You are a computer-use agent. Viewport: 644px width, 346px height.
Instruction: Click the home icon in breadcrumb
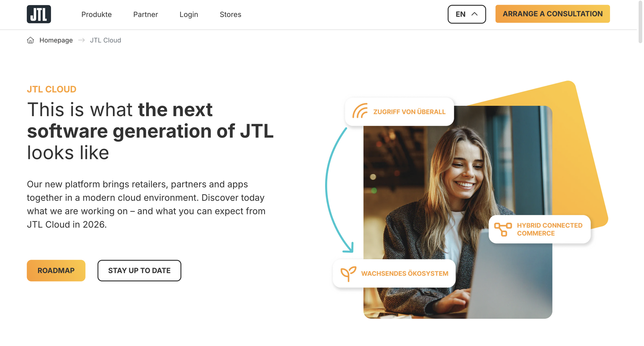pyautogui.click(x=31, y=40)
